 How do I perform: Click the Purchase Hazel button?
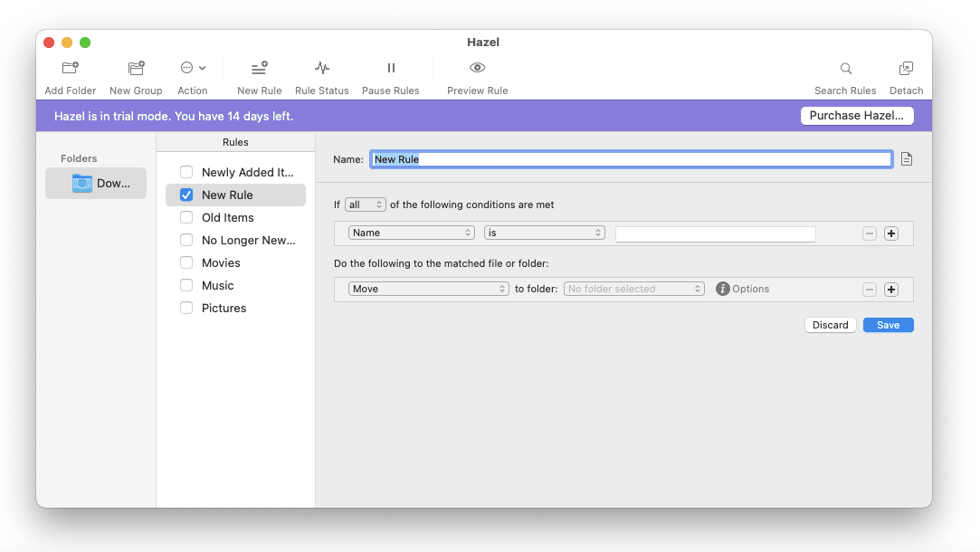pyautogui.click(x=857, y=116)
